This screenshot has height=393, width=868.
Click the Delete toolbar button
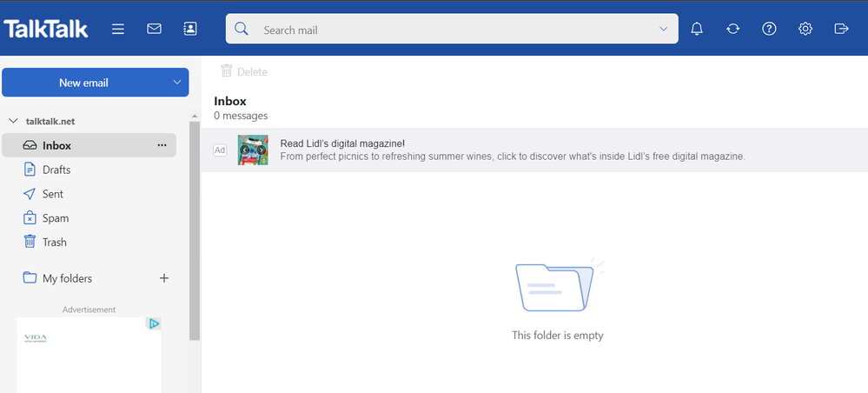[x=244, y=71]
